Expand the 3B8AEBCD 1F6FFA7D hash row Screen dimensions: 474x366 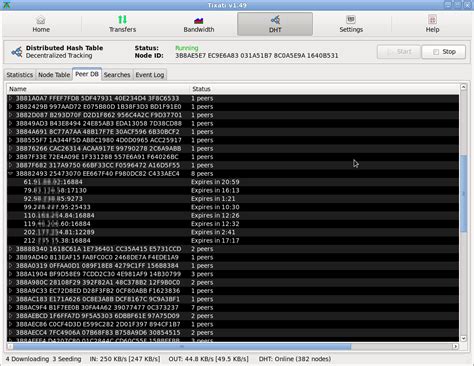click(x=10, y=316)
